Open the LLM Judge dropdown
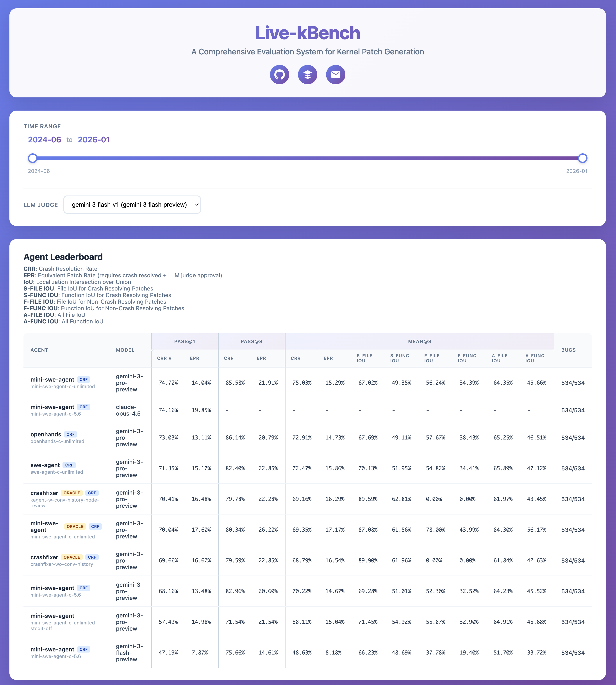The width and height of the screenshot is (616, 685). [x=132, y=204]
